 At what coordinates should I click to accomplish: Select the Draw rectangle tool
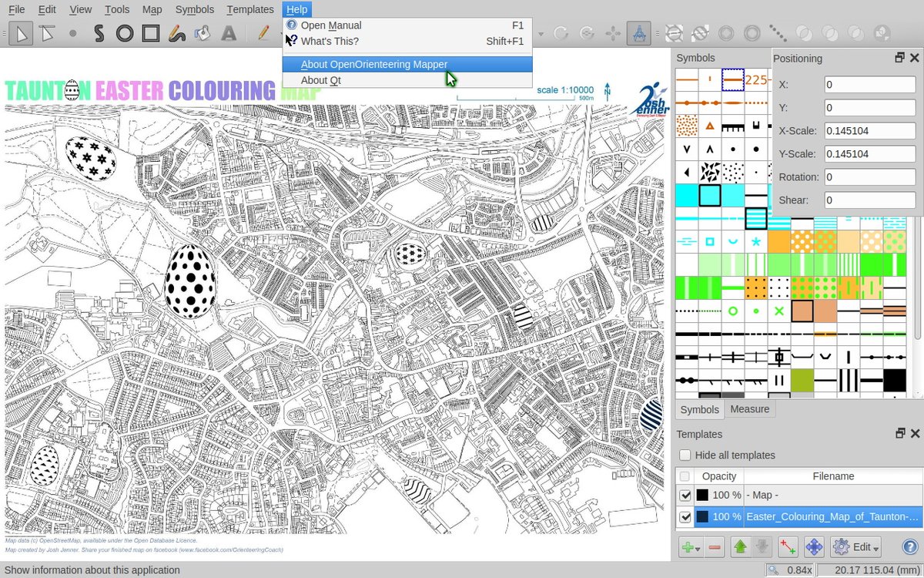point(151,33)
